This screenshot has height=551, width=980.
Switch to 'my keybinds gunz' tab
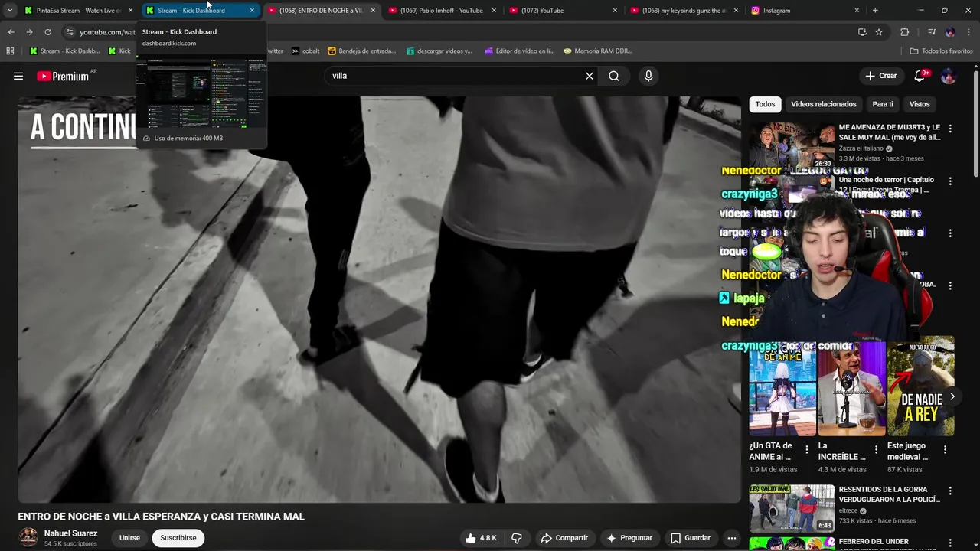point(684,11)
